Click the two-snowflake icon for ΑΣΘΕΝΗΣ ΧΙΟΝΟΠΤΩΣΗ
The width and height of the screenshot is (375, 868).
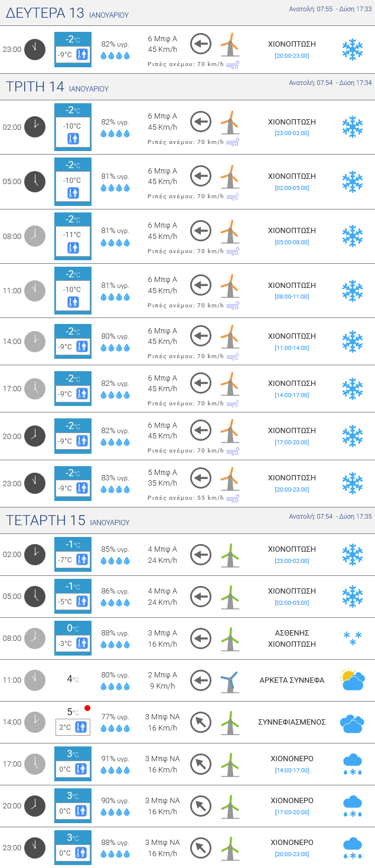(x=353, y=638)
